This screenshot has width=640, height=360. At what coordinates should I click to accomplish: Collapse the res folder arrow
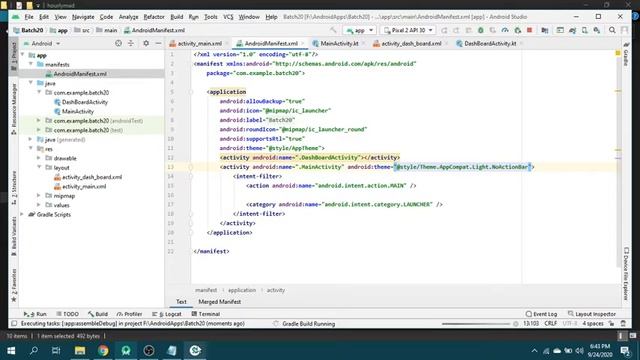point(31,149)
